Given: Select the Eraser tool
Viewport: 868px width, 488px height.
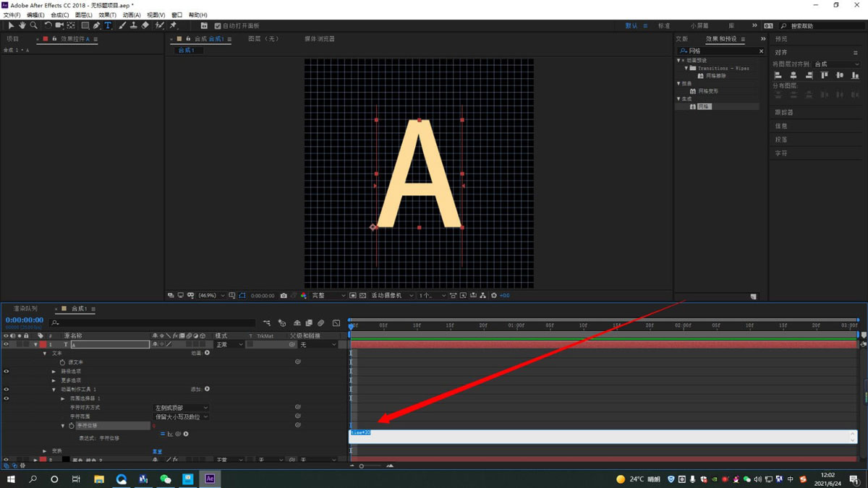Looking at the screenshot, I should pyautogui.click(x=145, y=25).
